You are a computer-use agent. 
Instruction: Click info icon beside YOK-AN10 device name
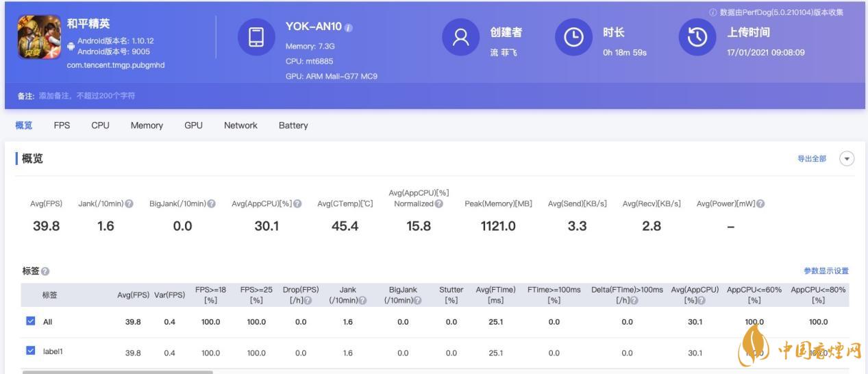coord(349,27)
